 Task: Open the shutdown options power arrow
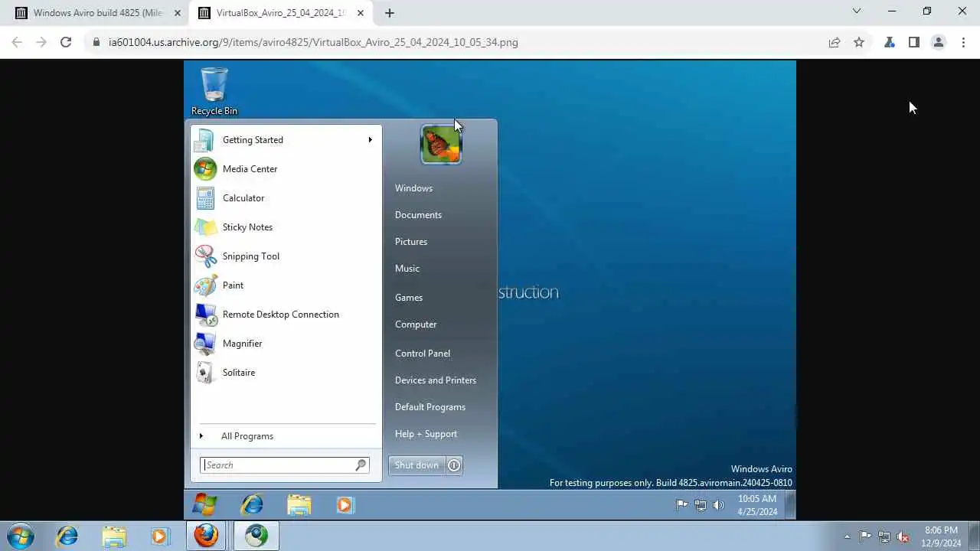tap(454, 465)
